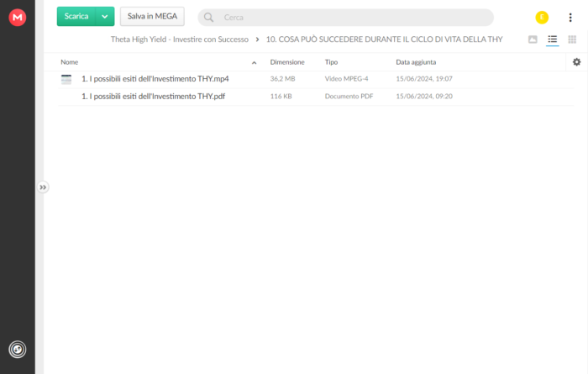
Task: Click the 36,2 MB size cell
Action: 283,79
